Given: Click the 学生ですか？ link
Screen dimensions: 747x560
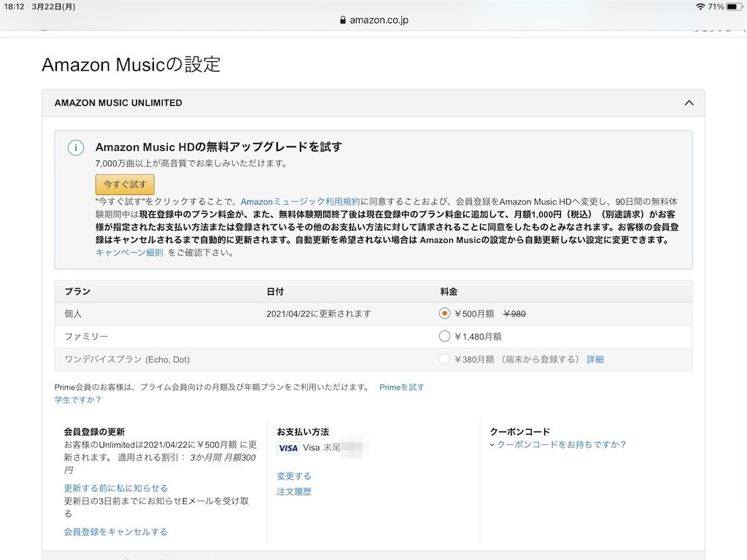Looking at the screenshot, I should coord(77,400).
